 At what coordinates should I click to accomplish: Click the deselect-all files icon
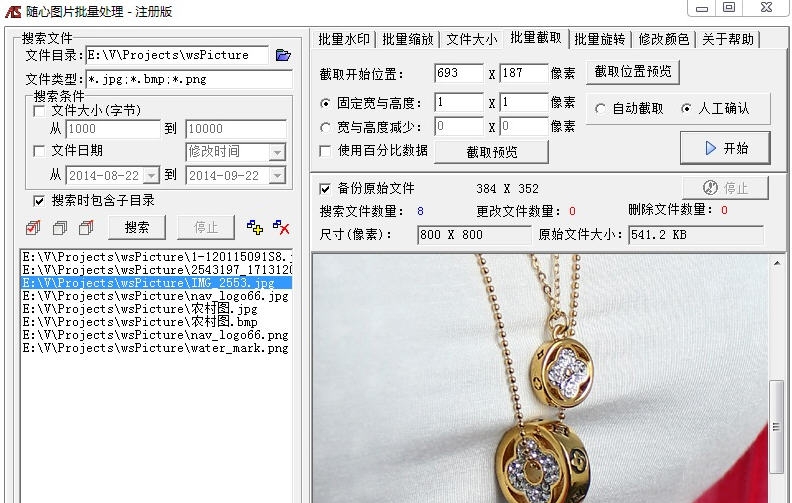pos(60,228)
